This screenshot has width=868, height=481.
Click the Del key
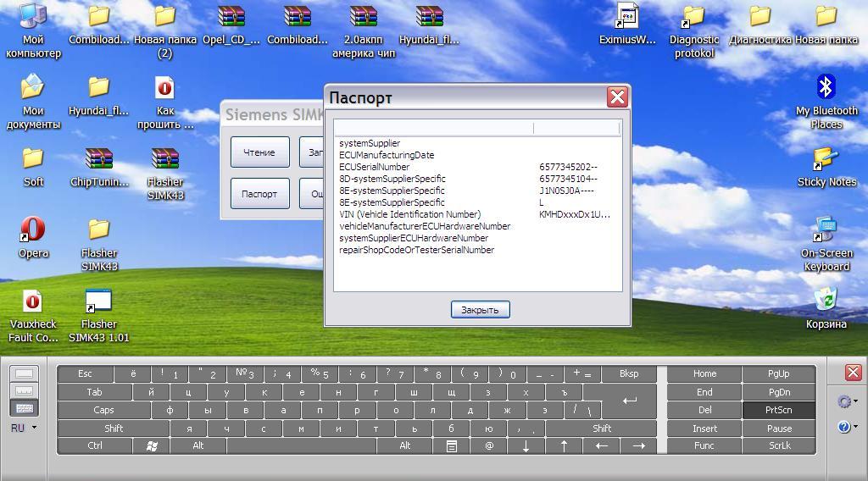pos(704,410)
